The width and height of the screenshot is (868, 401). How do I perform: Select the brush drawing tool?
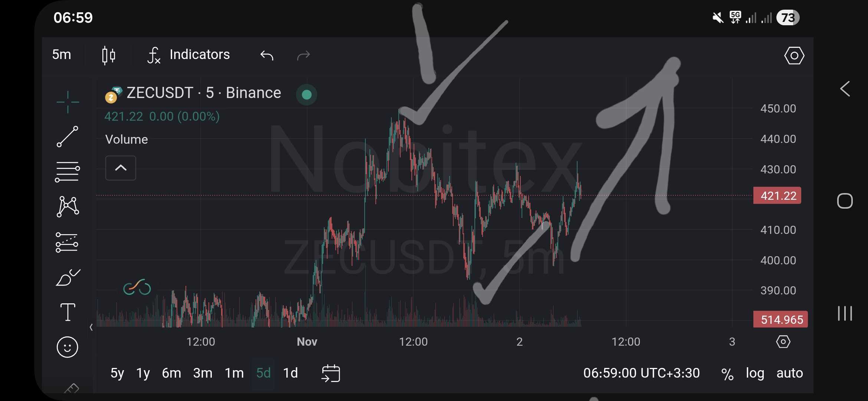click(x=68, y=278)
